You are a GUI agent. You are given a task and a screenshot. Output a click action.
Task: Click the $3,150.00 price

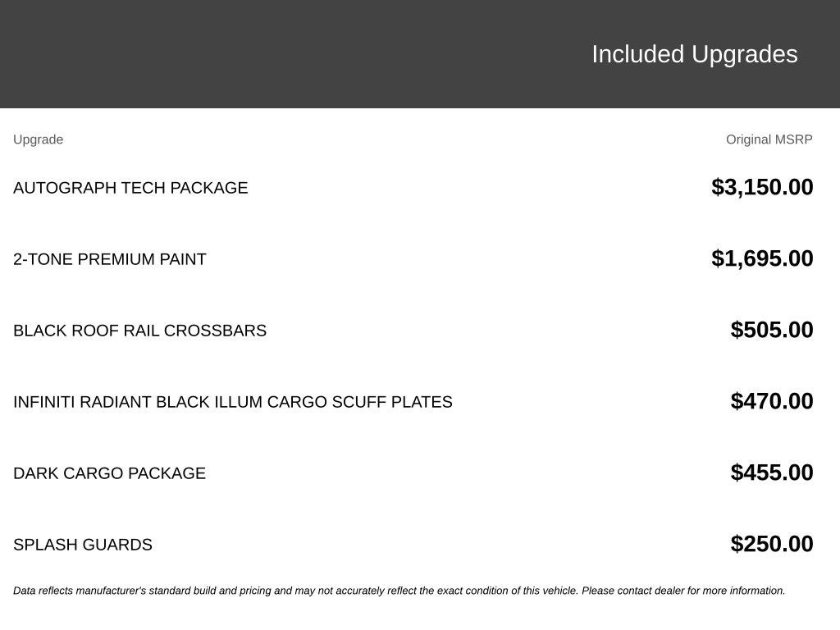coord(762,187)
